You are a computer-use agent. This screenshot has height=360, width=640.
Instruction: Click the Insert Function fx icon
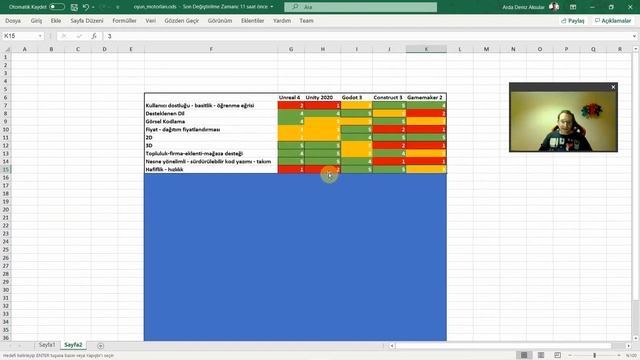click(x=94, y=36)
